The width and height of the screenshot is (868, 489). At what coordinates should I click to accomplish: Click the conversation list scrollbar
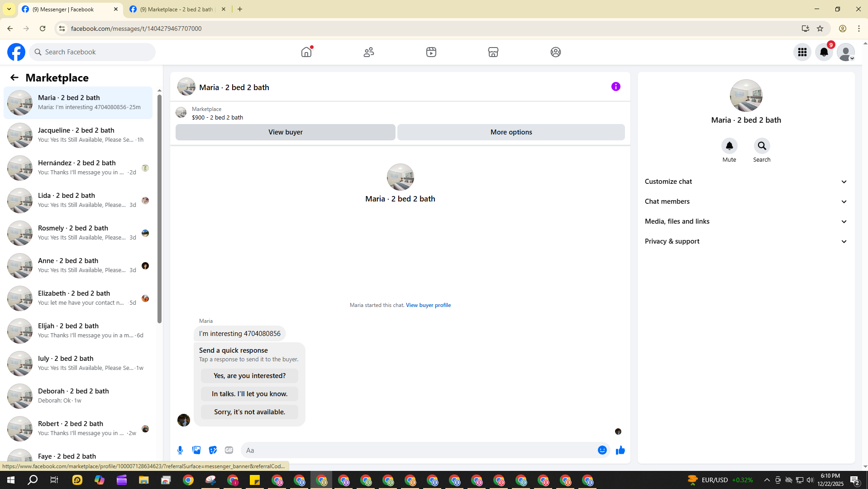pyautogui.click(x=159, y=208)
